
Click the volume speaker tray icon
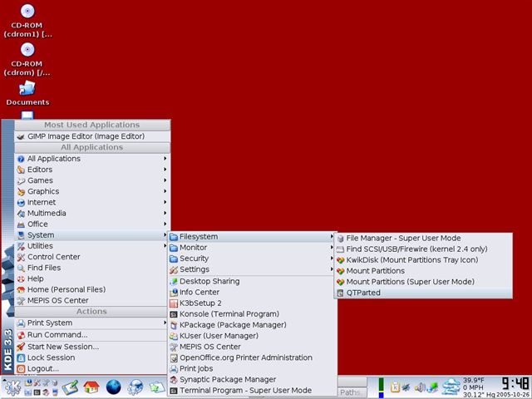point(420,387)
